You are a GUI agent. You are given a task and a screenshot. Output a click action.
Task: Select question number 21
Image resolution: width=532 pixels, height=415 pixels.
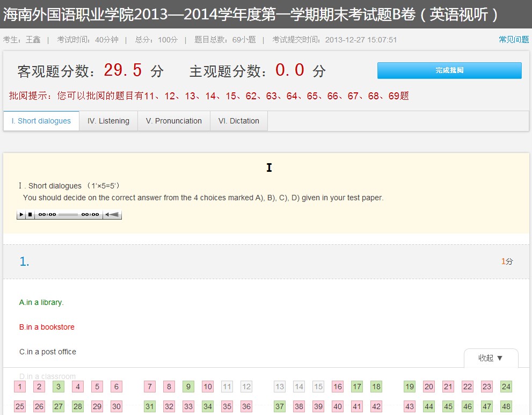pos(448,387)
